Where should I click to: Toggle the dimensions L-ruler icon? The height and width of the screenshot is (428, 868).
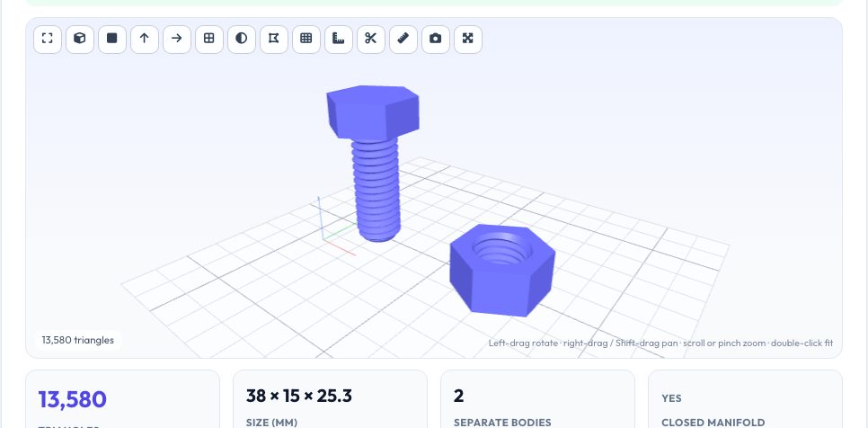339,39
